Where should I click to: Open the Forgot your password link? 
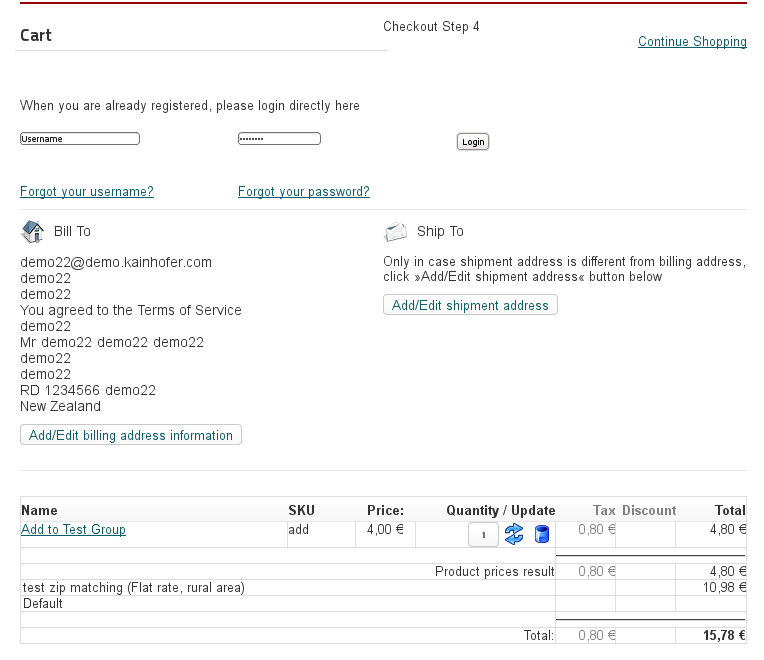304,192
